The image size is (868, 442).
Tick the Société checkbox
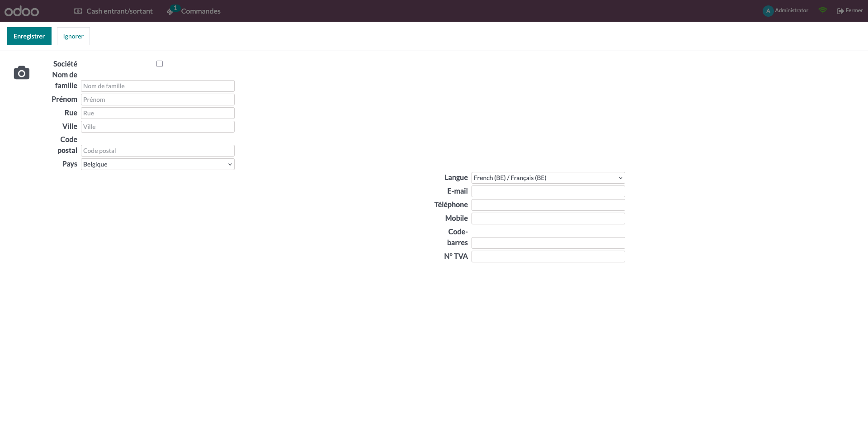click(x=160, y=64)
